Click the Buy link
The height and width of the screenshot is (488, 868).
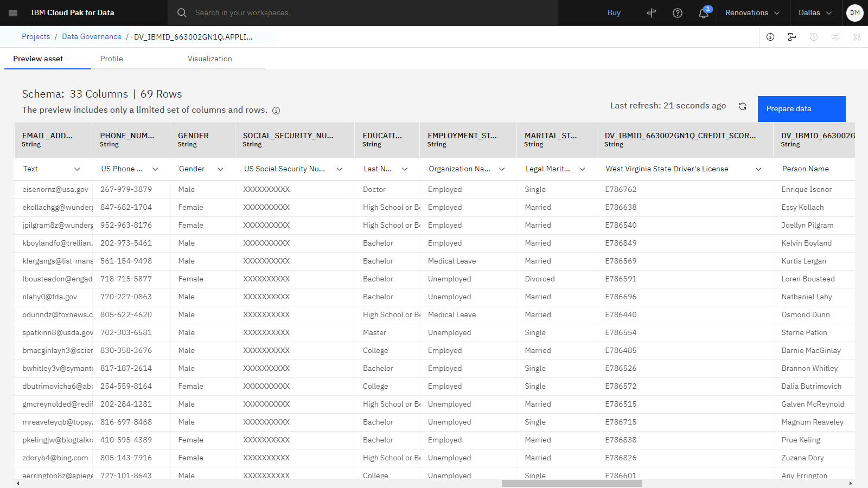coord(614,12)
